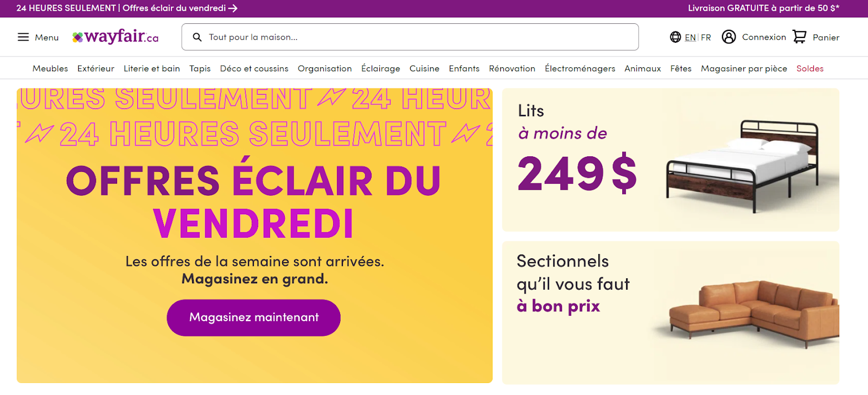Switch language to EN

click(x=690, y=37)
